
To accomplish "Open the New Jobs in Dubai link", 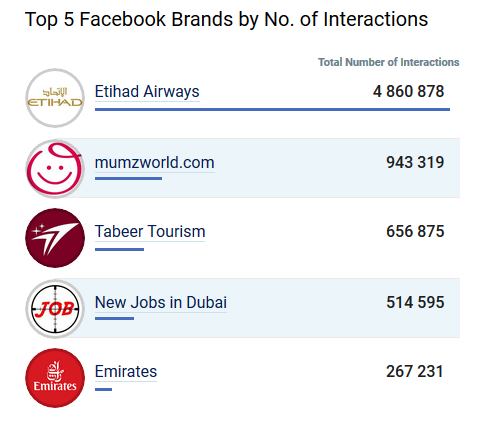I will tap(161, 302).
